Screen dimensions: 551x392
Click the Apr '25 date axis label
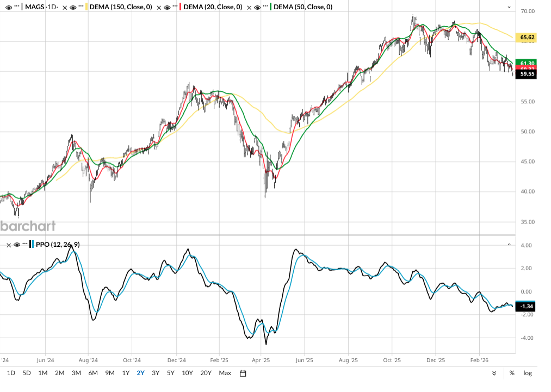tap(261, 360)
